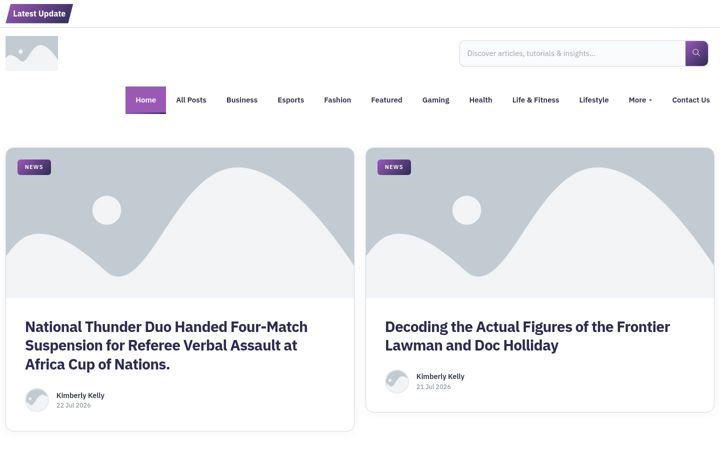Open the All Posts menu item
The width and height of the screenshot is (720, 450).
191,100
